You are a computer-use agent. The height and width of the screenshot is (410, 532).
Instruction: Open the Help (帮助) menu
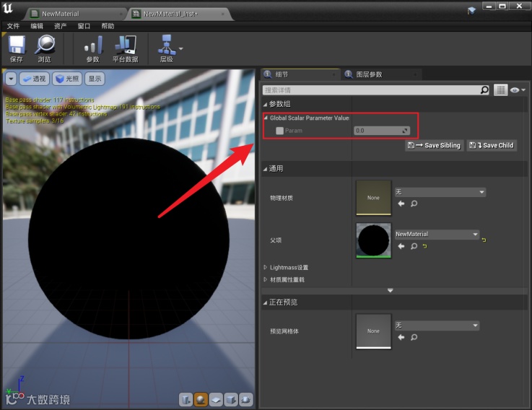click(x=108, y=26)
